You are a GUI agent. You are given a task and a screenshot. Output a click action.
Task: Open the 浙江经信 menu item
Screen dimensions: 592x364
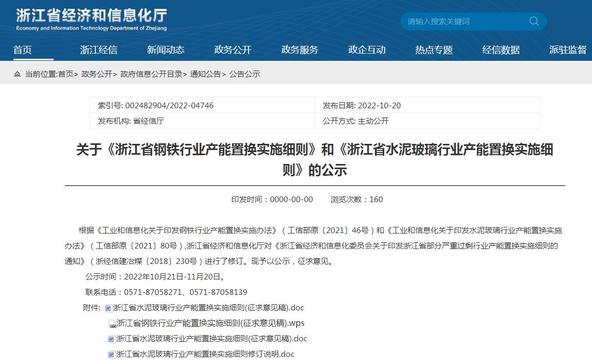98,50
